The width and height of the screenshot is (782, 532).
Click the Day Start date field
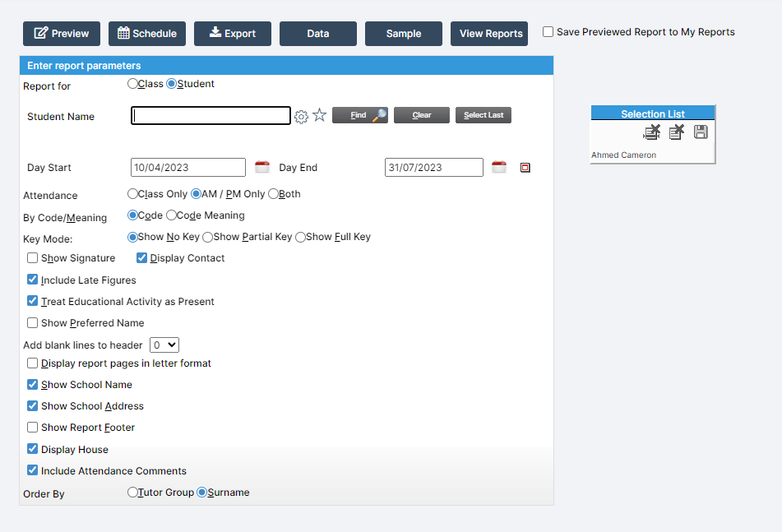pos(188,168)
